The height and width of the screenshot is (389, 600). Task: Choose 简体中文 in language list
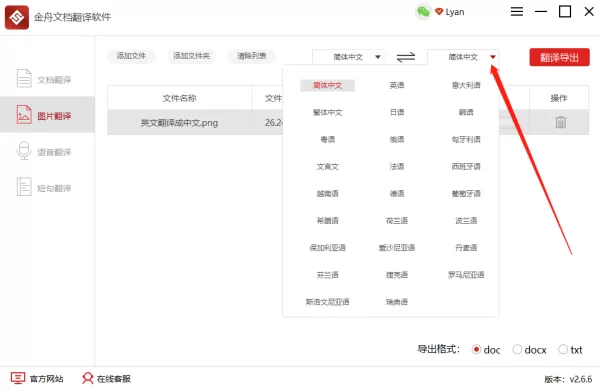[x=328, y=85]
